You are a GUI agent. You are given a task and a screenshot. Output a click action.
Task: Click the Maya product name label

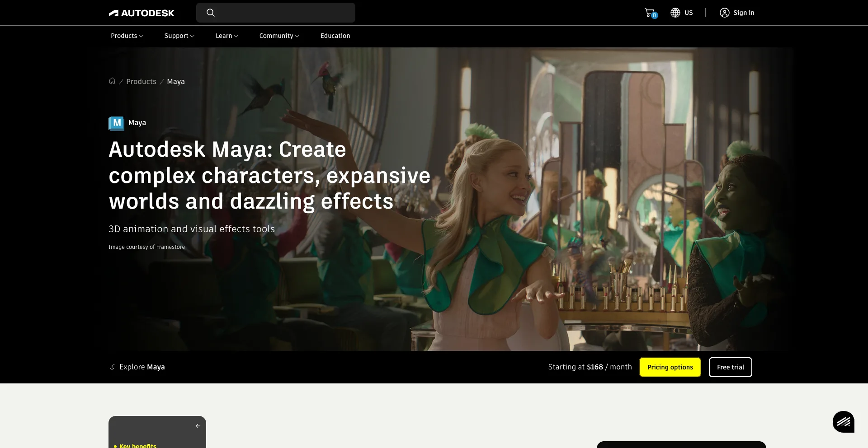coord(137,123)
